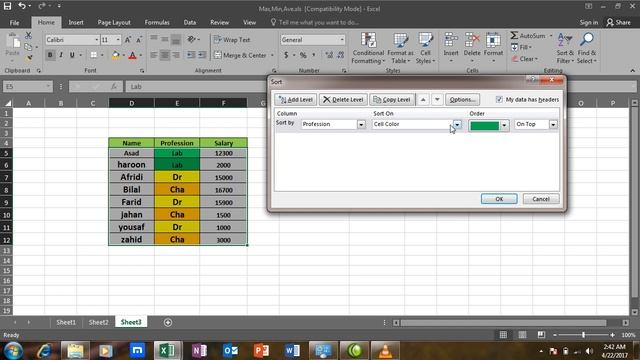
Task: Click the Orientation text-angle icon
Action: point(191,40)
